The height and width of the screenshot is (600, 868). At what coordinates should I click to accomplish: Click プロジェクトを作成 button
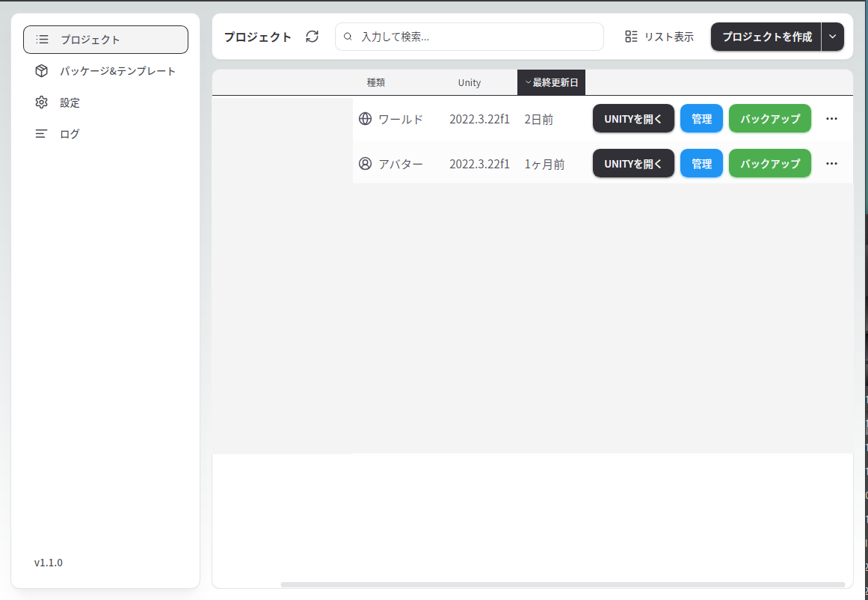click(x=766, y=37)
